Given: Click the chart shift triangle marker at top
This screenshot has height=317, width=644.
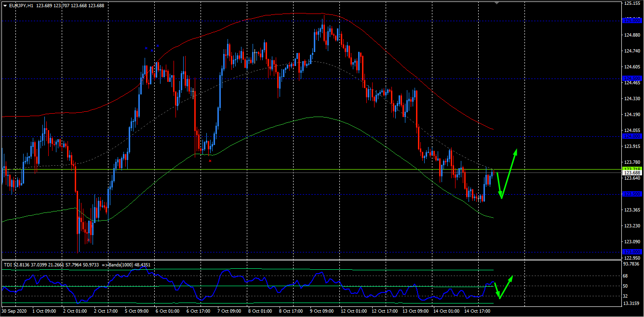Looking at the screenshot, I should coord(498,2).
